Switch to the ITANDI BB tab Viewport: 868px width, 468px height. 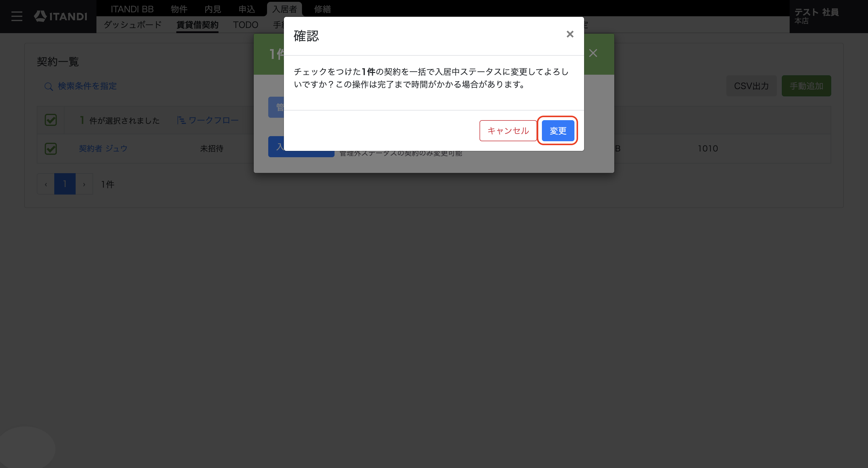click(132, 9)
